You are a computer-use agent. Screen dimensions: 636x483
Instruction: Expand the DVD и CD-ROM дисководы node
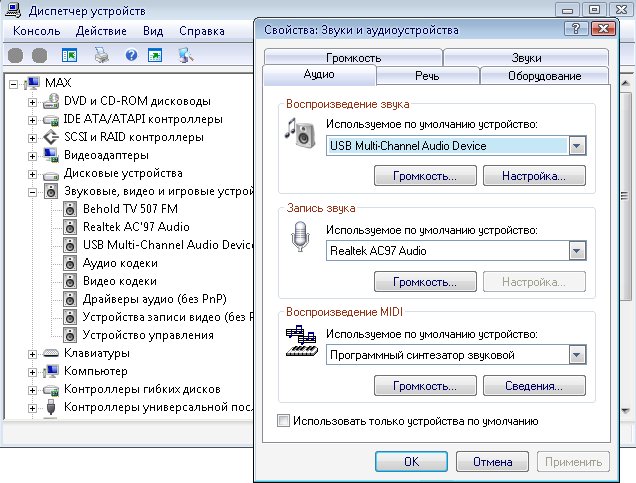33,101
